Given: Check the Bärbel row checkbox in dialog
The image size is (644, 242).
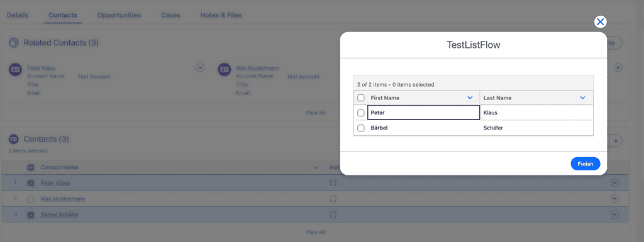Looking at the screenshot, I should point(360,128).
